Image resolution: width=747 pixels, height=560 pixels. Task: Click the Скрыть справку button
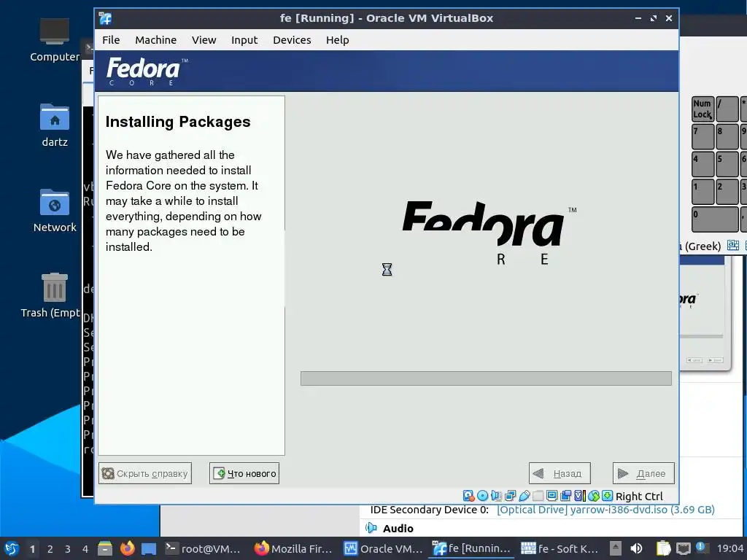coord(145,473)
